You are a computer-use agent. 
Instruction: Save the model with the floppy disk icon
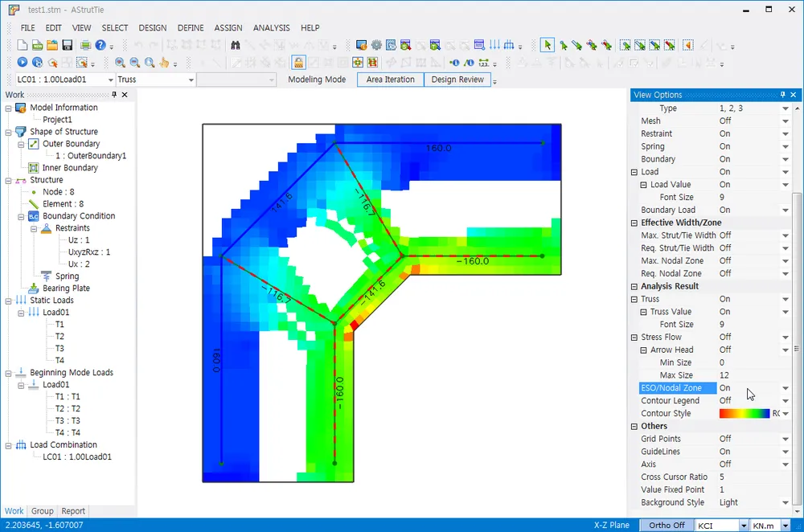click(68, 45)
